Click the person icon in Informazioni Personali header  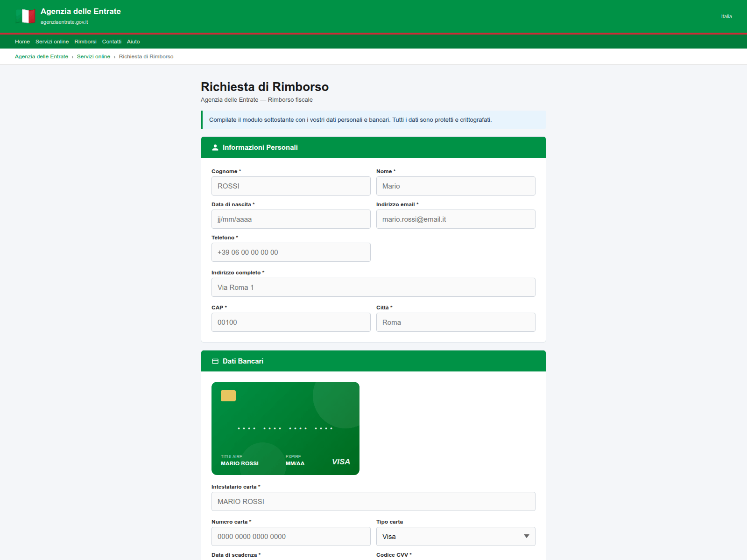pyautogui.click(x=215, y=147)
